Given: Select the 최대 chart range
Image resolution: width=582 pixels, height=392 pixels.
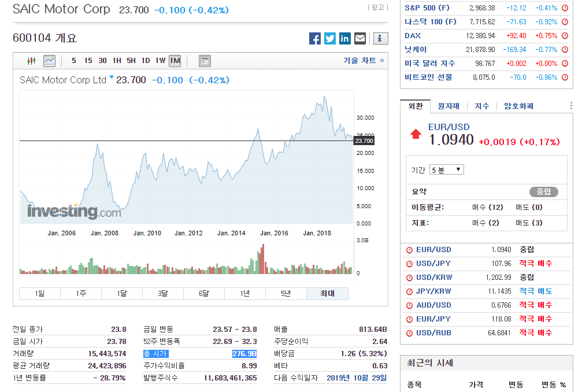Looking at the screenshot, I should coord(327,294).
